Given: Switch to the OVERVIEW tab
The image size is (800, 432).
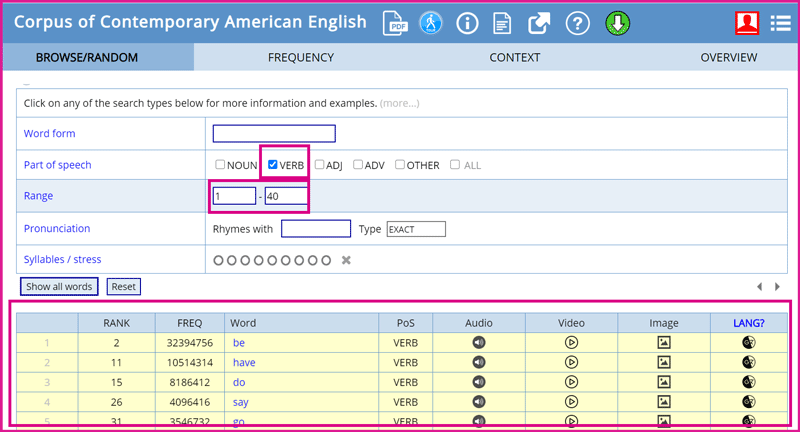Looking at the screenshot, I should click(728, 58).
